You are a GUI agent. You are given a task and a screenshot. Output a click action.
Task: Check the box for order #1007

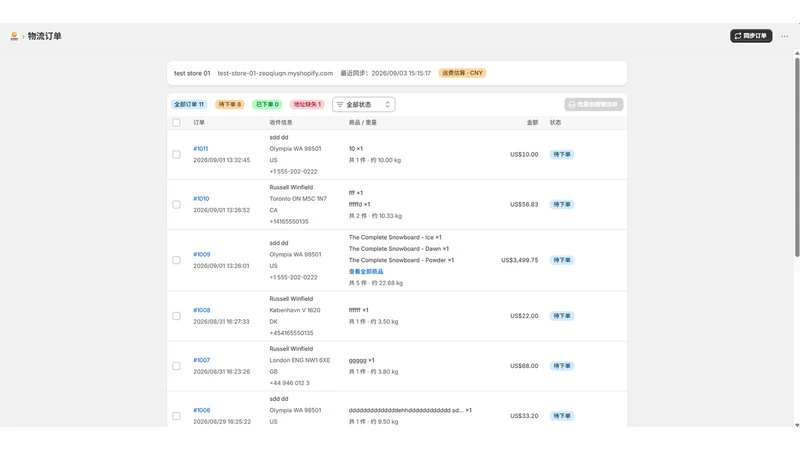pos(177,366)
